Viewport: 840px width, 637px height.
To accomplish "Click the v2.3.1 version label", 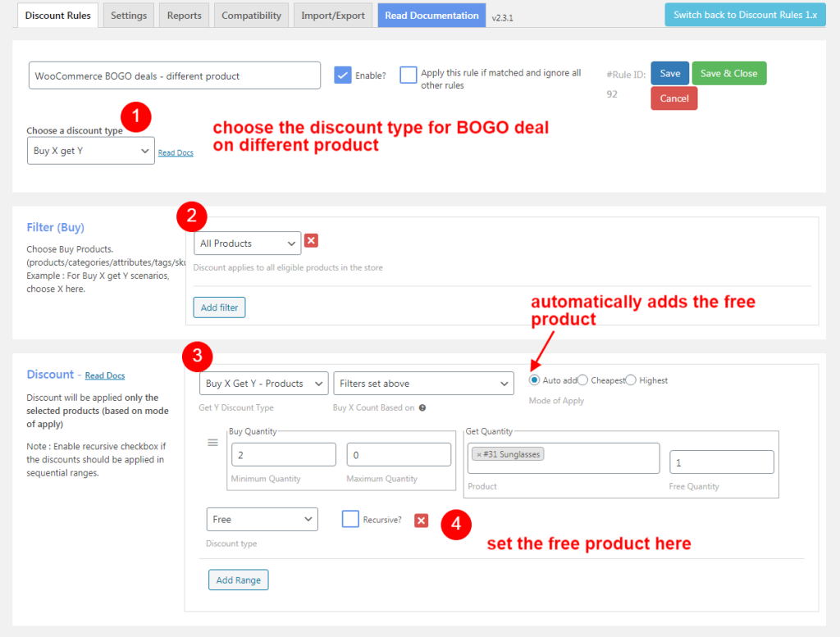I will pos(503,18).
